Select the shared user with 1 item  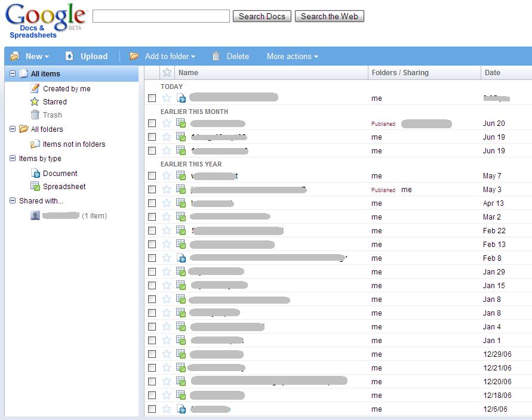pos(75,215)
